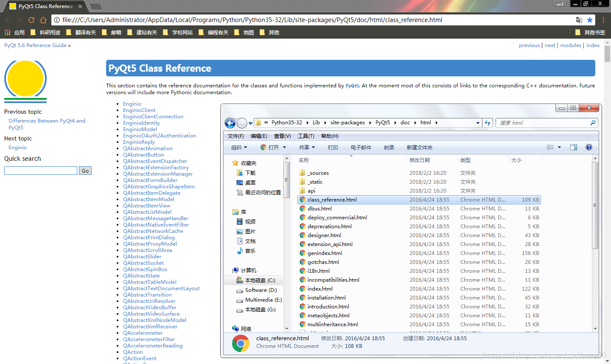Bookmark this page with star icon
This screenshot has width=611, height=364.
(x=590, y=20)
